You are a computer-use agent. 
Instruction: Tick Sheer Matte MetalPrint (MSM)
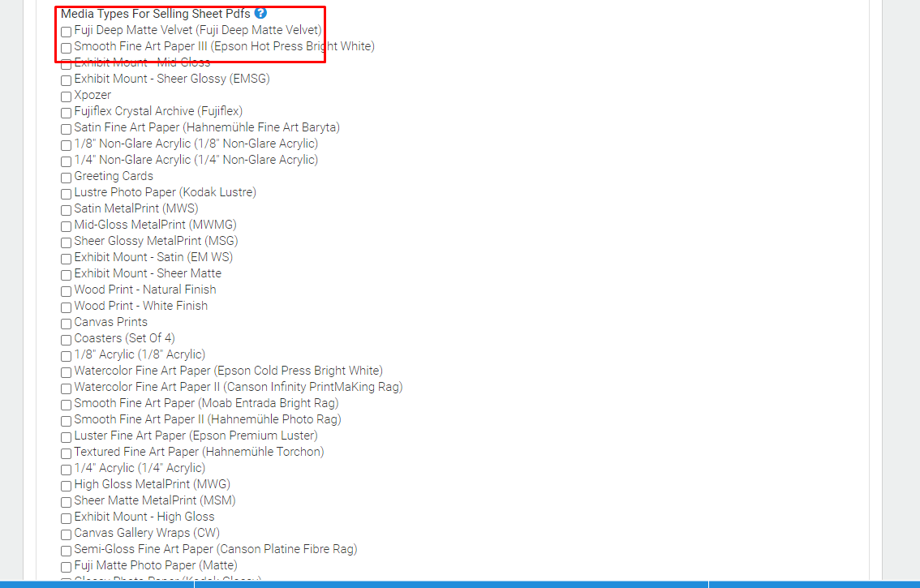(x=67, y=502)
